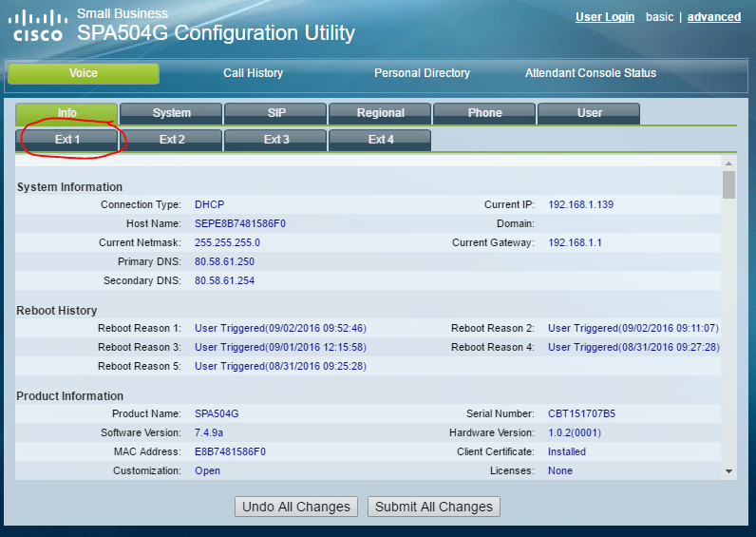Switch to basic view mode
This screenshot has width=756, height=537.
point(659,17)
